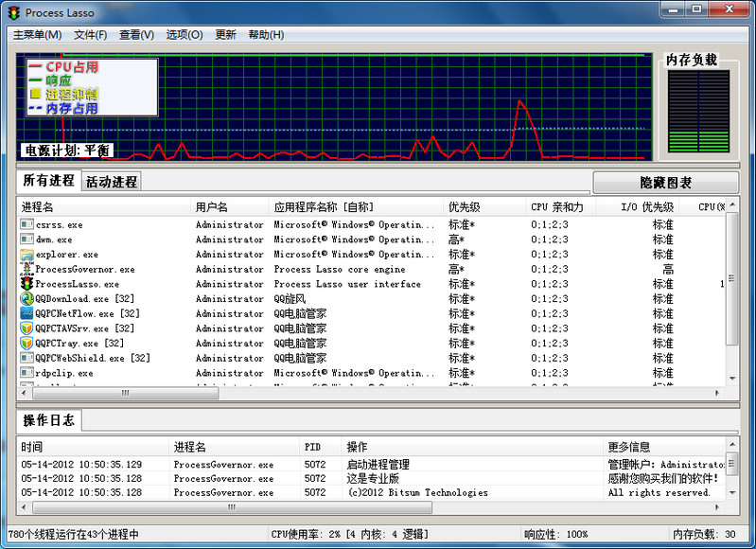This screenshot has height=549, width=756.
Task: Click log panel scroll down arrow
Action: click(732, 492)
